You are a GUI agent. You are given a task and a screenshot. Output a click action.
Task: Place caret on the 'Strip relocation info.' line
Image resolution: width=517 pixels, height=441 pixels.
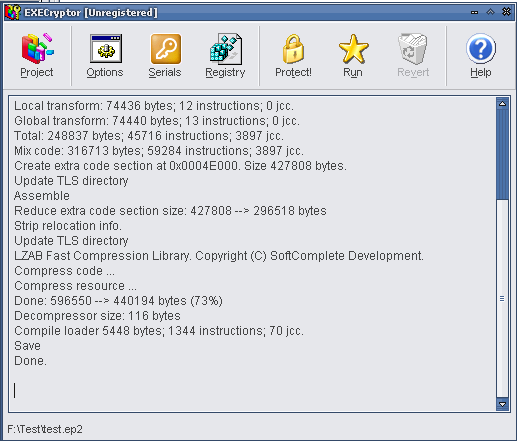point(68,226)
